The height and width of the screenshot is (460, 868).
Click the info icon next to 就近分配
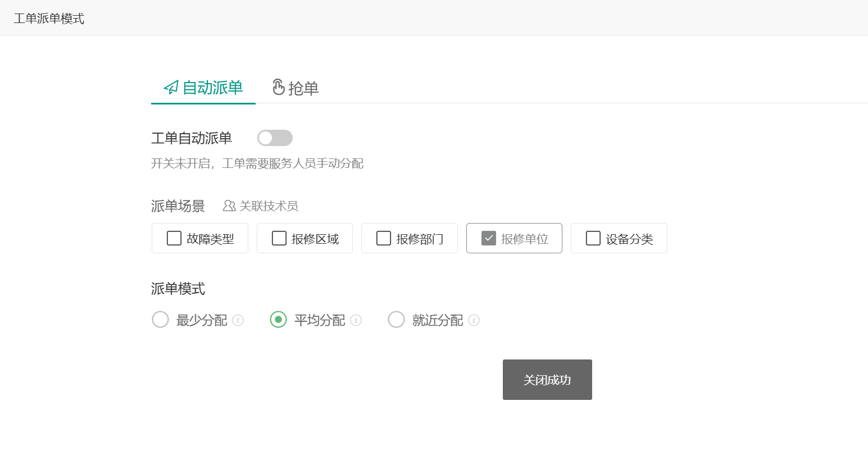[474, 320]
